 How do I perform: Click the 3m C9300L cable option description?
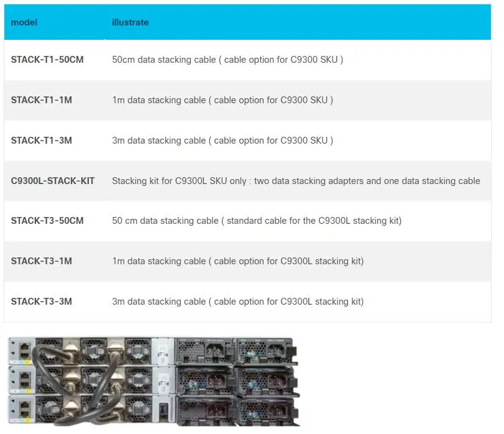tap(237, 302)
